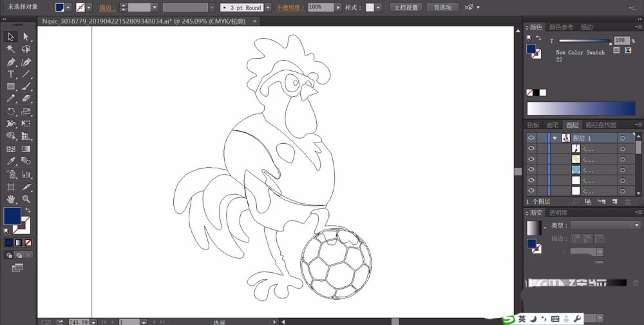Open fill color dropdown in control bar
The image size is (644, 325).
68,7
